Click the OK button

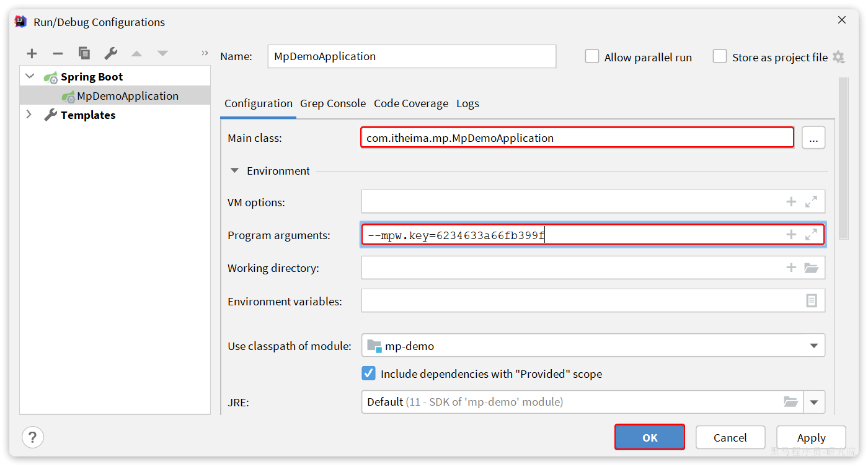click(x=650, y=437)
